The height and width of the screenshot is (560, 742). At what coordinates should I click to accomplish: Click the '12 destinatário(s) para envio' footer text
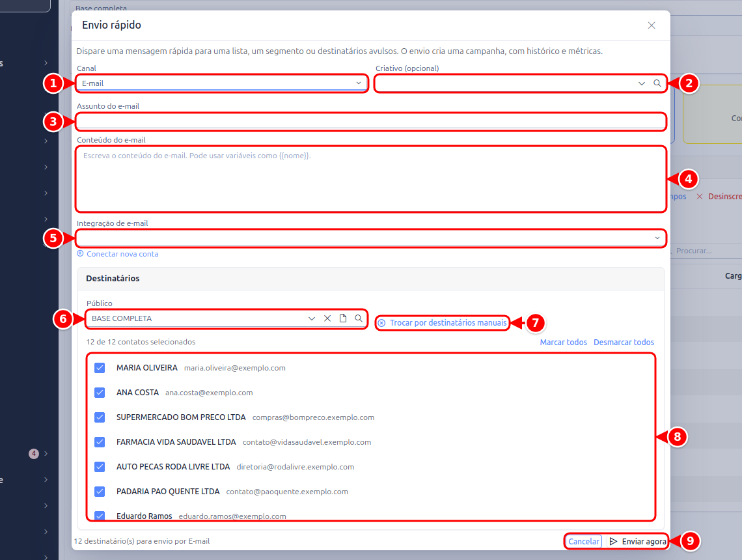[x=141, y=541]
